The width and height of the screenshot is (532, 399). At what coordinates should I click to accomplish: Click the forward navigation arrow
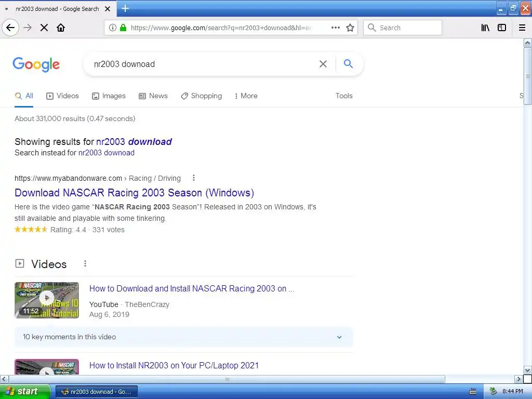coord(28,28)
